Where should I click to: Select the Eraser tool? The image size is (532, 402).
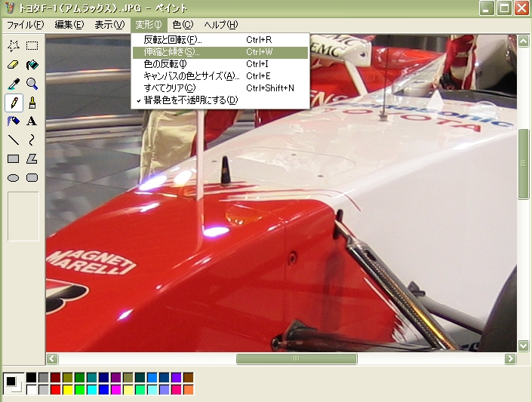pyautogui.click(x=14, y=65)
